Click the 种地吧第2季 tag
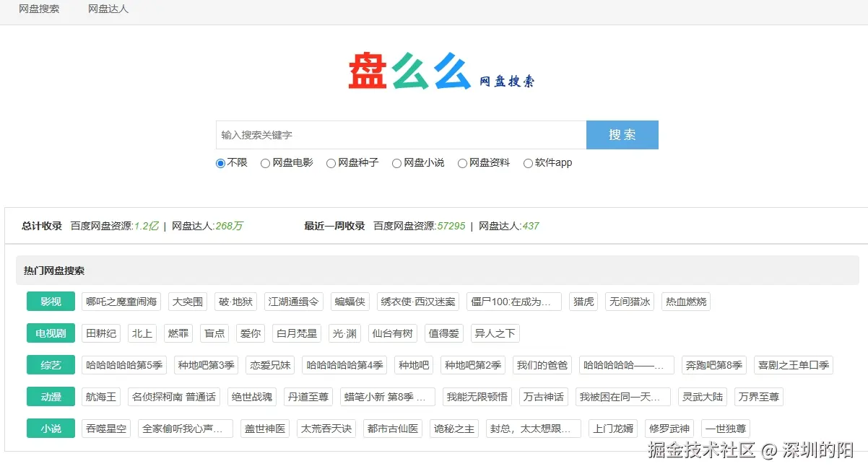 473,365
